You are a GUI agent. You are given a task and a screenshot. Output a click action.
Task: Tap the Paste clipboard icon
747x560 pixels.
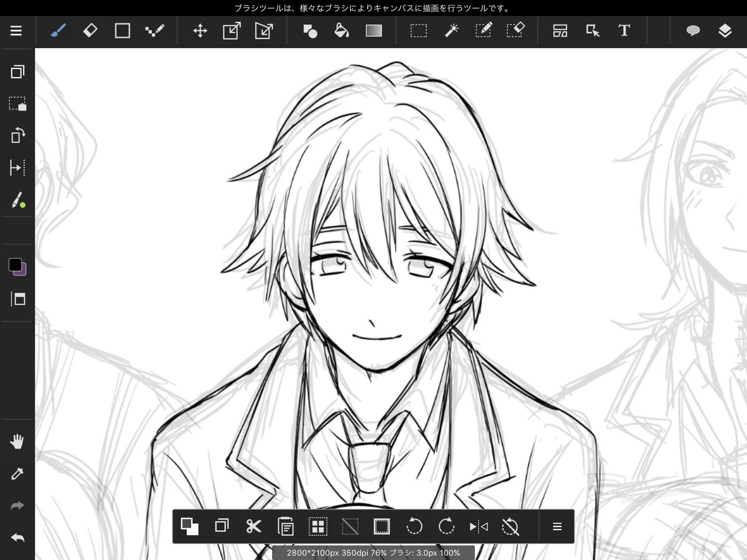tap(286, 526)
